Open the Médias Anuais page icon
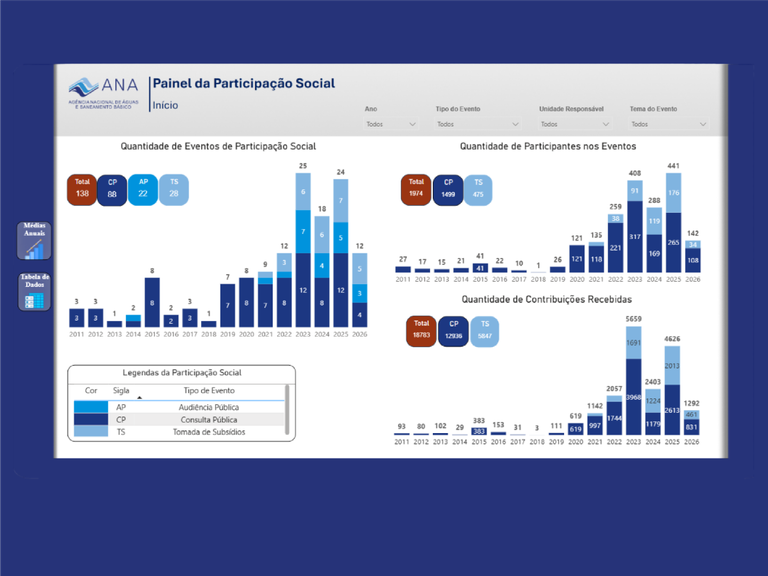The width and height of the screenshot is (768, 576). tap(34, 240)
